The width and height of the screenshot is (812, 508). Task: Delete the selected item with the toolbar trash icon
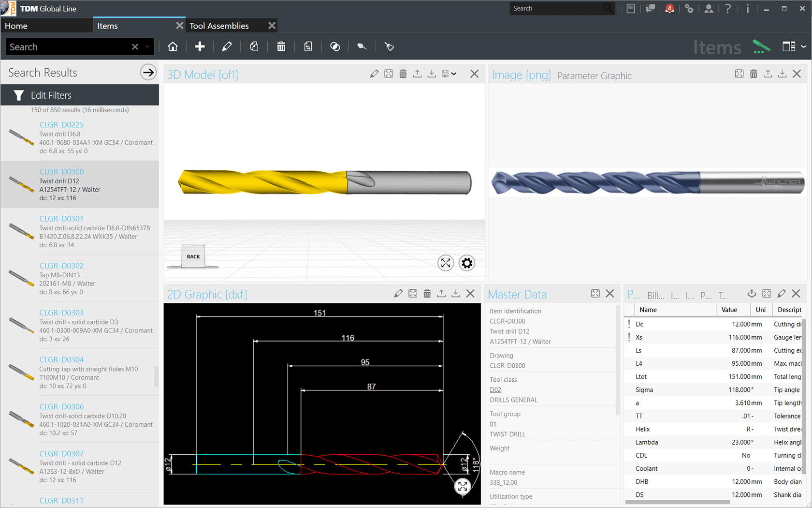pos(281,46)
